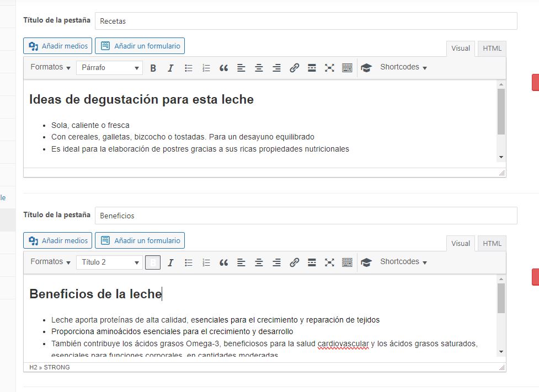Click scroll down arrow in Recetas editor
Viewport: 539px width, 392px height.
(501, 157)
